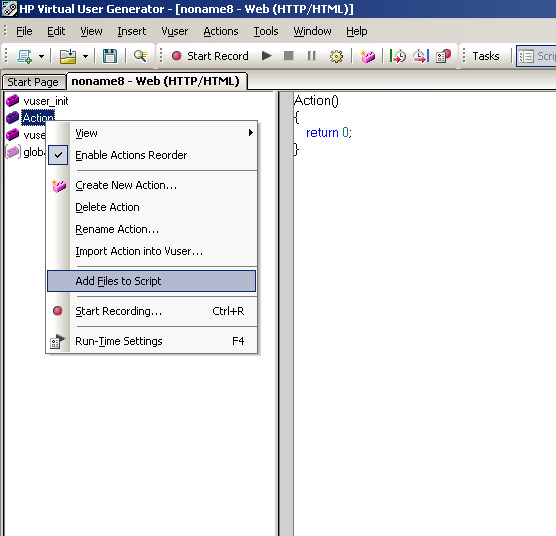Open the Edit menu

pyautogui.click(x=56, y=31)
